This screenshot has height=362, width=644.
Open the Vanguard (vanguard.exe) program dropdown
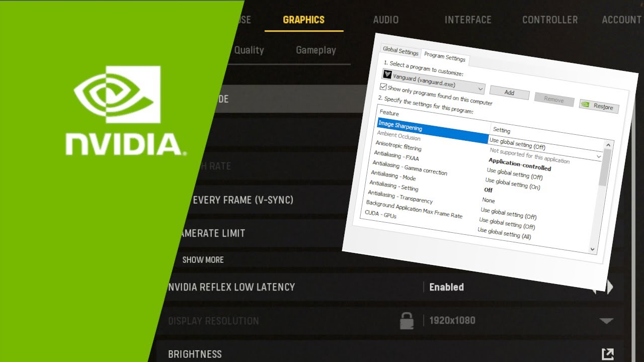(434, 82)
